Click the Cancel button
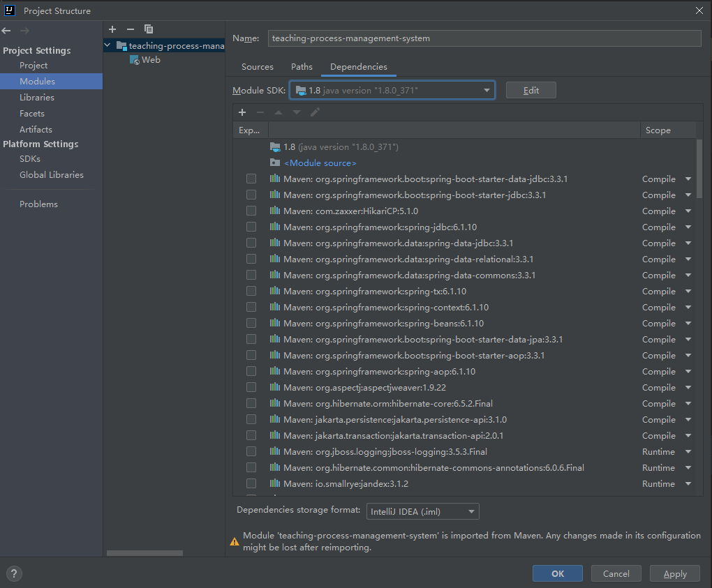This screenshot has width=712, height=588. 616,573
